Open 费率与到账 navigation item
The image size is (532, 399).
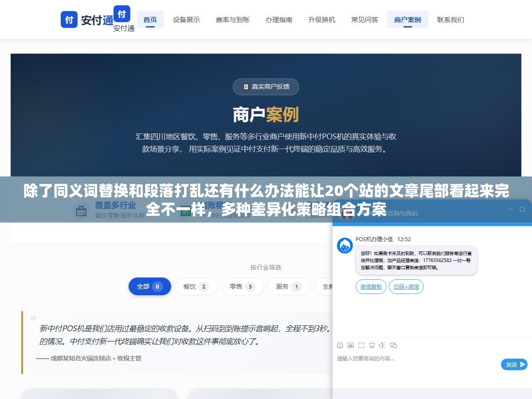tap(233, 20)
